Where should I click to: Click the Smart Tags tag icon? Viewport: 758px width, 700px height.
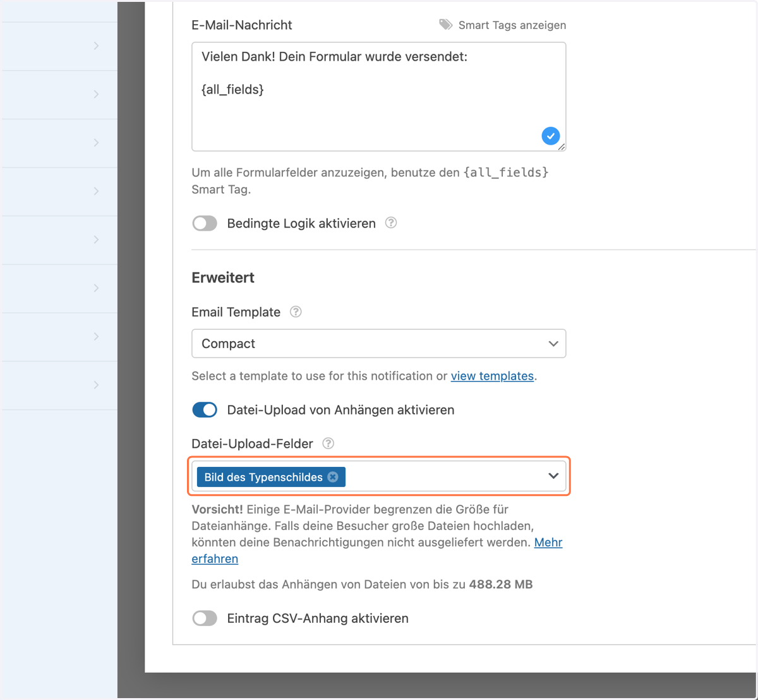(x=446, y=25)
